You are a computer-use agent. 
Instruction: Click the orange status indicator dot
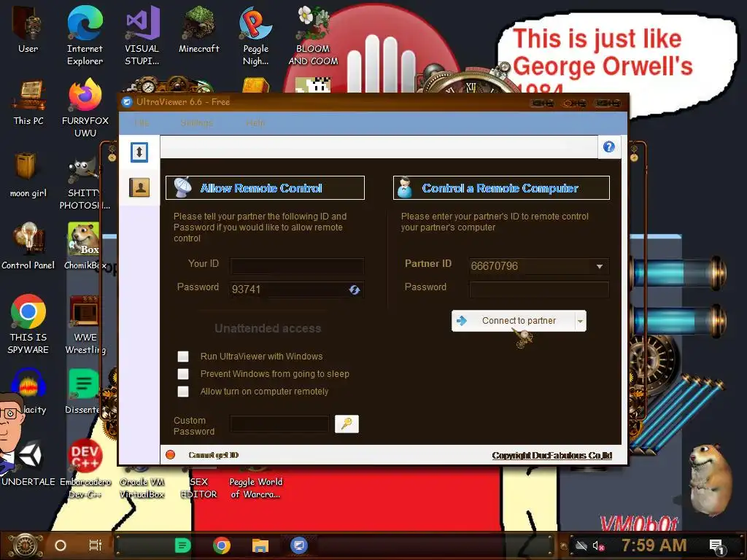[x=170, y=455]
